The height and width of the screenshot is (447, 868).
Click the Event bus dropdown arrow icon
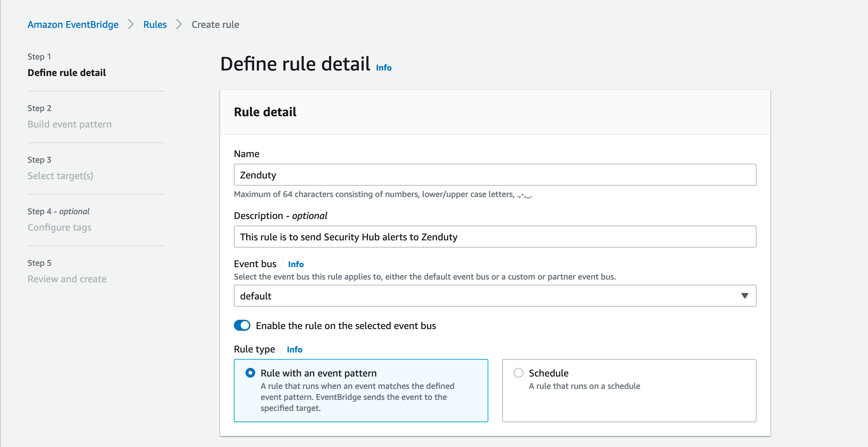point(745,296)
